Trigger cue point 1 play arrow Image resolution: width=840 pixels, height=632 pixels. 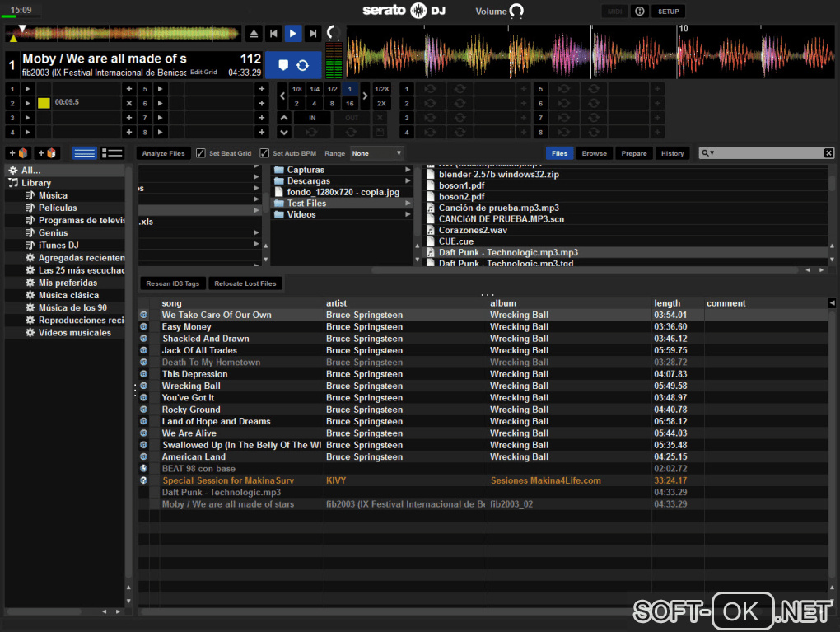[x=28, y=88]
